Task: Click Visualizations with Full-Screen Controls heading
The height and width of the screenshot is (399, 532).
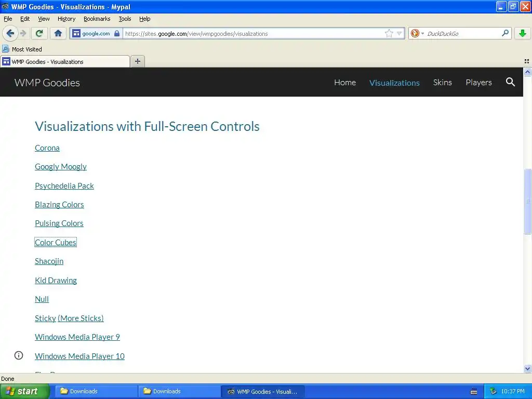Action: tap(147, 126)
